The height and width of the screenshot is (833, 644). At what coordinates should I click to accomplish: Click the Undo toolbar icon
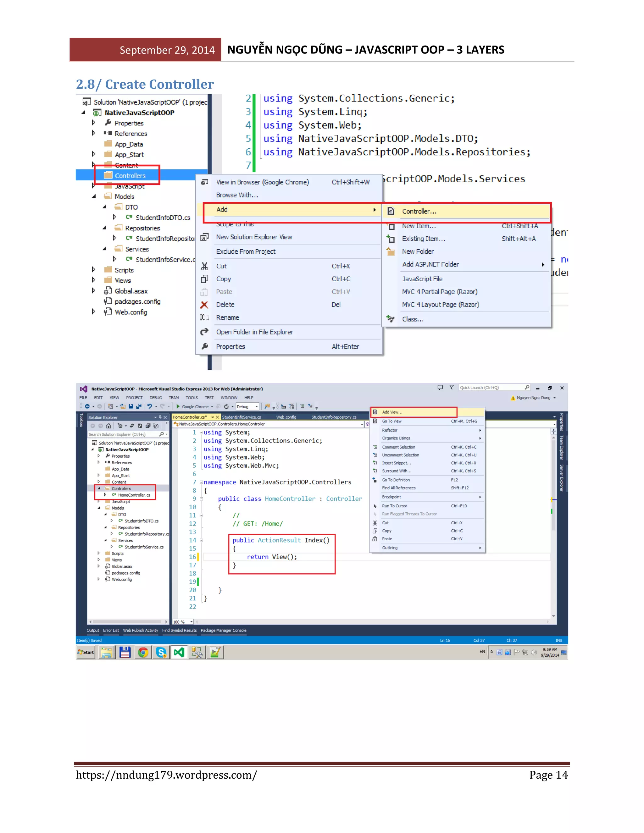(x=150, y=406)
